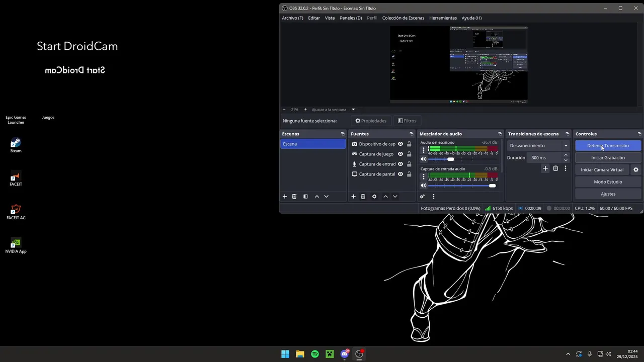The image size is (644, 362).
Task: Pop out the Controles dock panel
Action: pyautogui.click(x=639, y=134)
